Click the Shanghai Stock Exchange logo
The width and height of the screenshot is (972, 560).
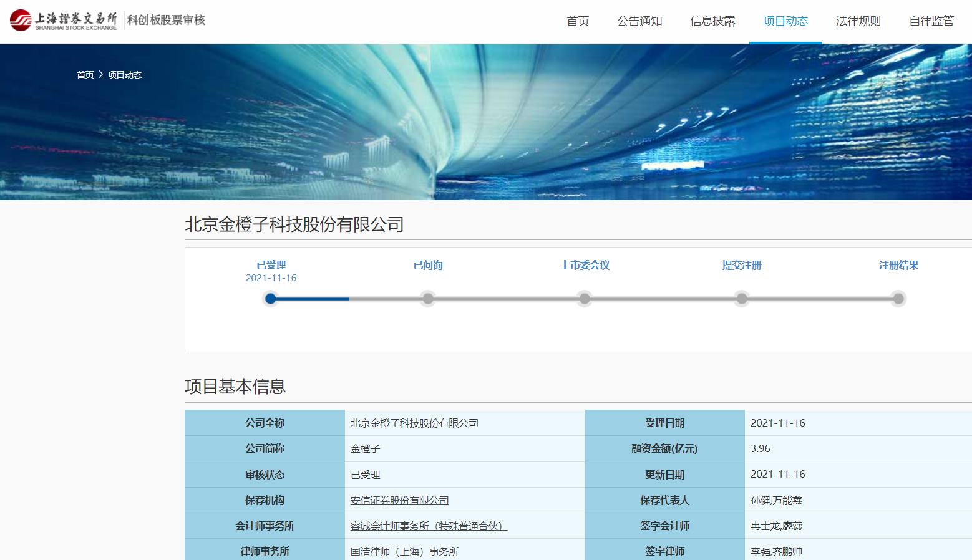[x=63, y=21]
